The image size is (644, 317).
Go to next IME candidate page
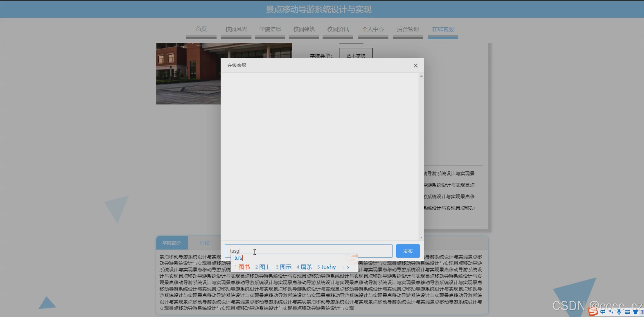[x=348, y=267]
